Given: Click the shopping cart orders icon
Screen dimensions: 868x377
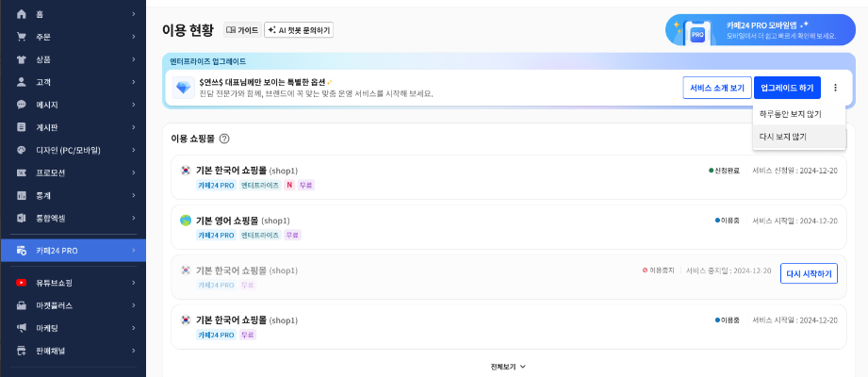Looking at the screenshot, I should [21, 37].
